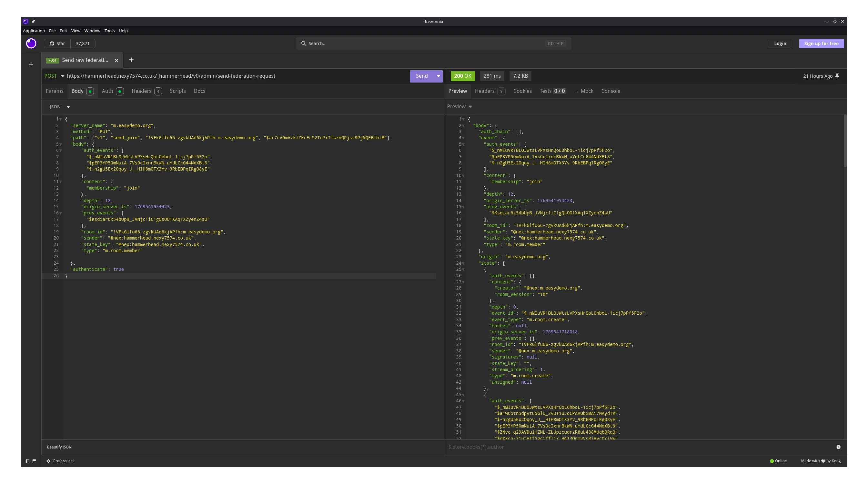
Task: Close the Send raw federation tab
Action: point(116,60)
